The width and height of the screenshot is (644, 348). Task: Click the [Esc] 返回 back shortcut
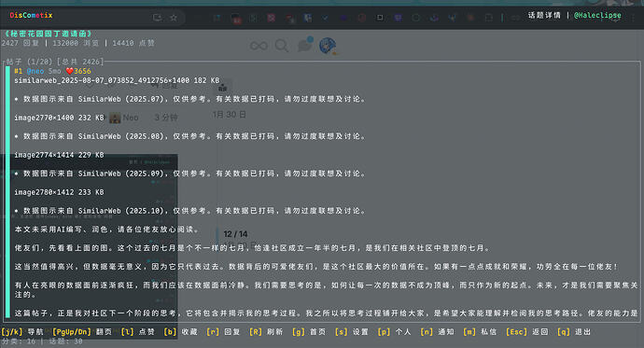click(x=527, y=331)
